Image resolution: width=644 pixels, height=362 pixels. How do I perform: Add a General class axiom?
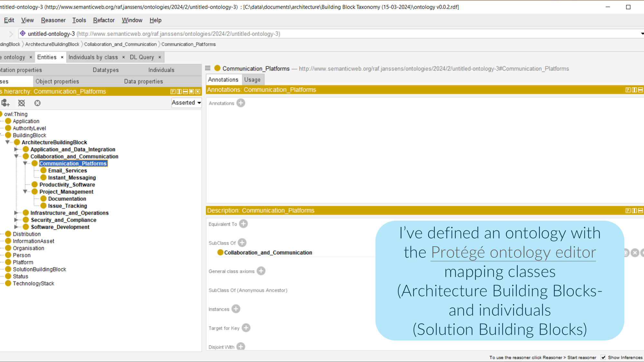click(261, 271)
